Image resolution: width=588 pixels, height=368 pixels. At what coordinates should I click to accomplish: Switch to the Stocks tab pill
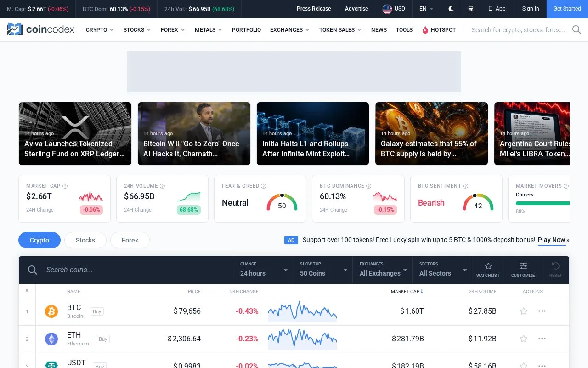(85, 240)
